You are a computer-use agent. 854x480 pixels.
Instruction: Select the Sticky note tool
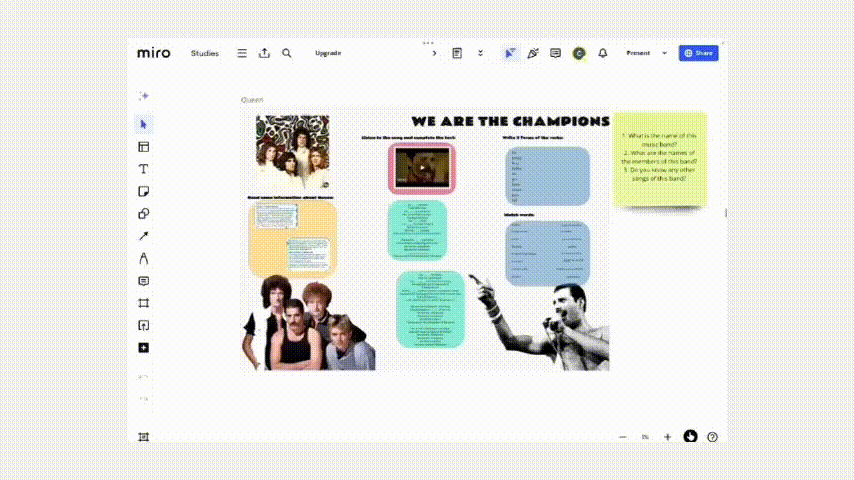[144, 191]
